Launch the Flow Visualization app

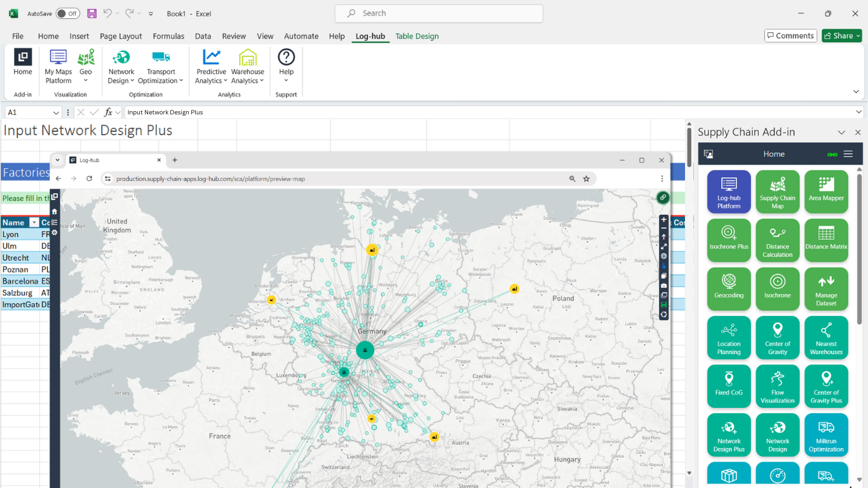(x=777, y=386)
